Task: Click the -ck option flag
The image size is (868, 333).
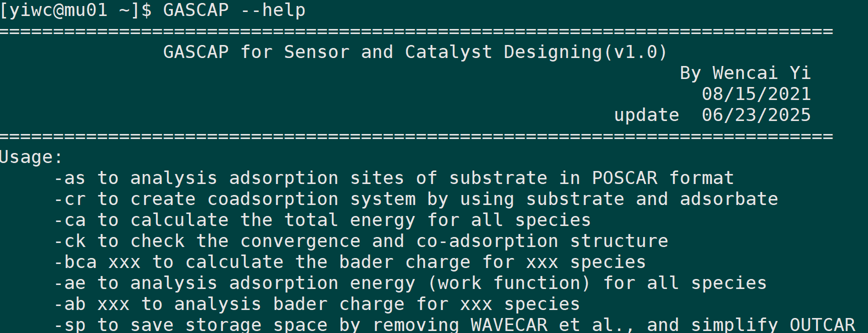Action: point(69,241)
